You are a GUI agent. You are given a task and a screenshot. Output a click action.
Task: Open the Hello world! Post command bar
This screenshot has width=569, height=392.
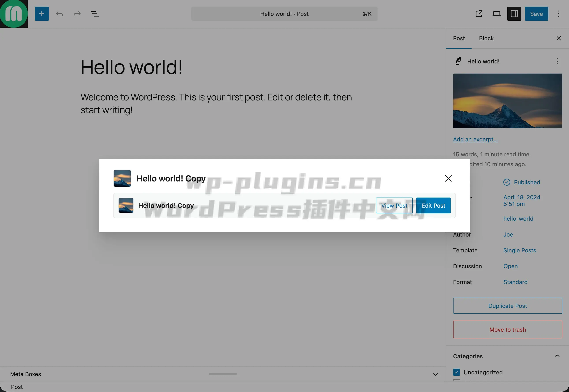click(x=284, y=14)
